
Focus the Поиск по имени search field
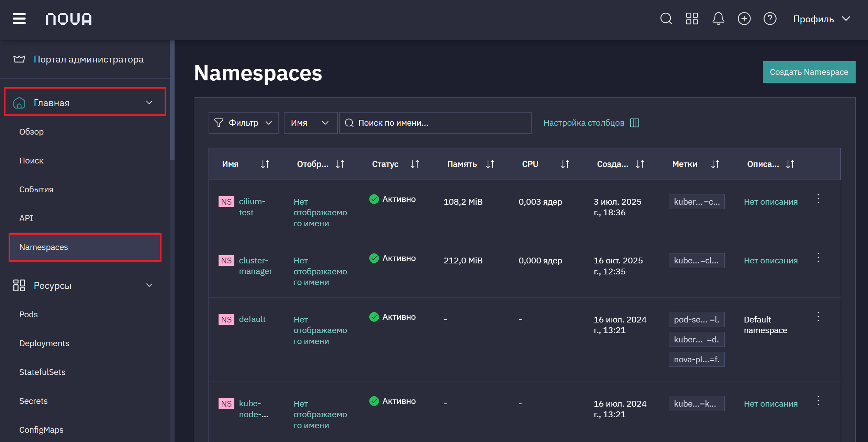click(x=435, y=123)
